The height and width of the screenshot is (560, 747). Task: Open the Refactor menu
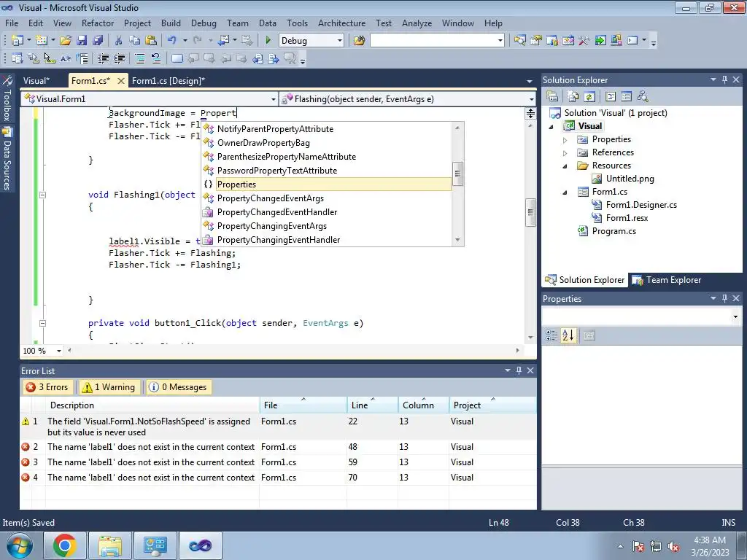tap(98, 23)
